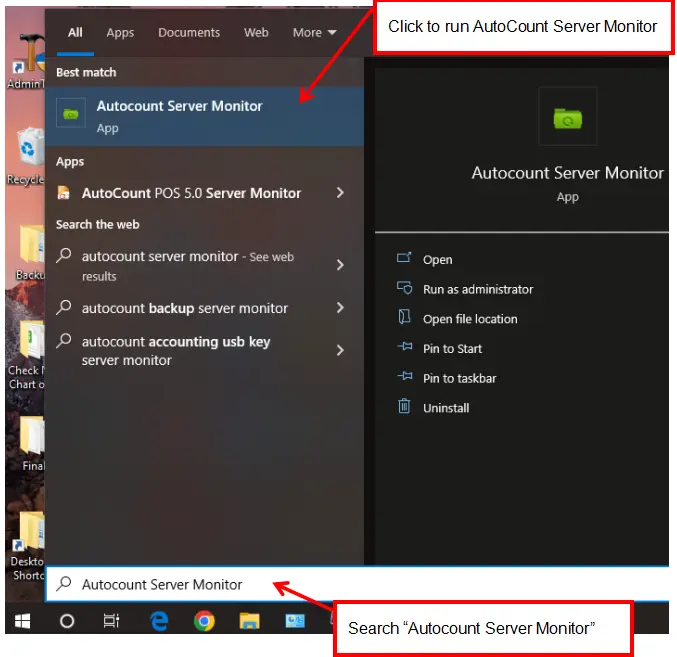
Task: Open the Autocount Server Monitor best match result
Action: tap(204, 116)
